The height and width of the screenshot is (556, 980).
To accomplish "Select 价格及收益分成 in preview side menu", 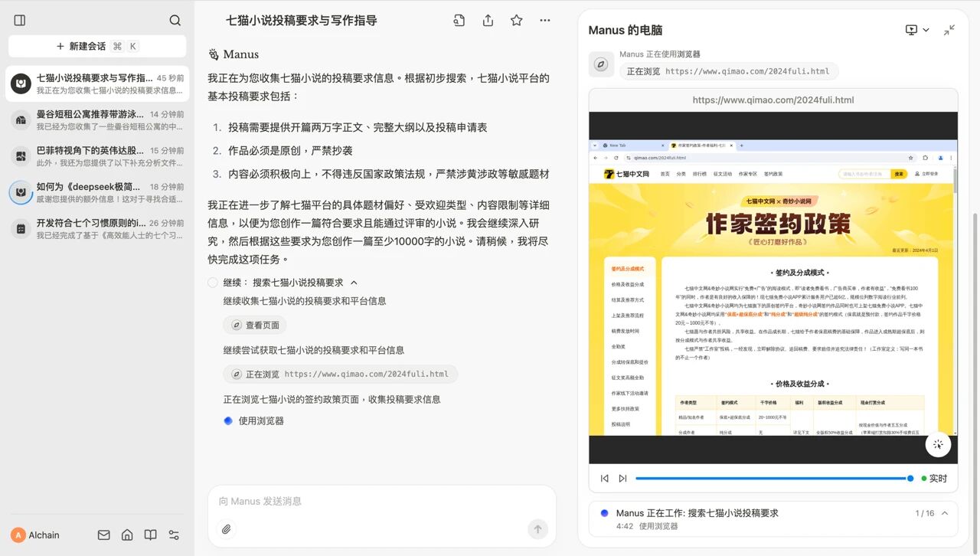I will (x=629, y=284).
